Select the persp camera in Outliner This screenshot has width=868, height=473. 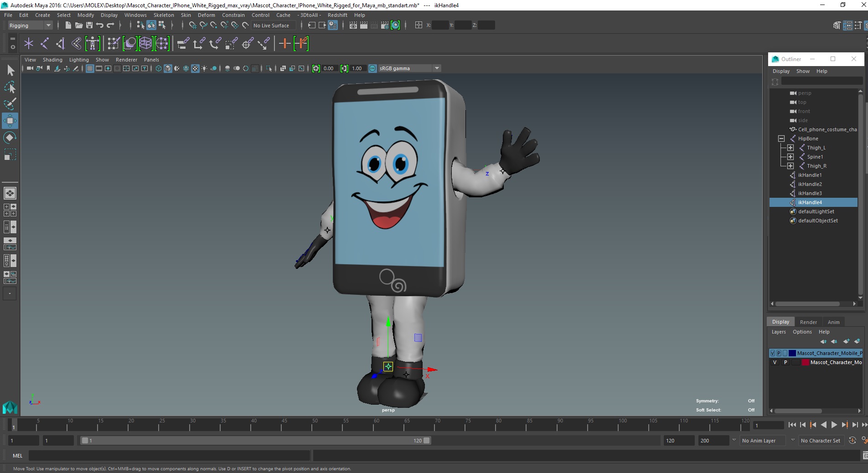coord(805,93)
